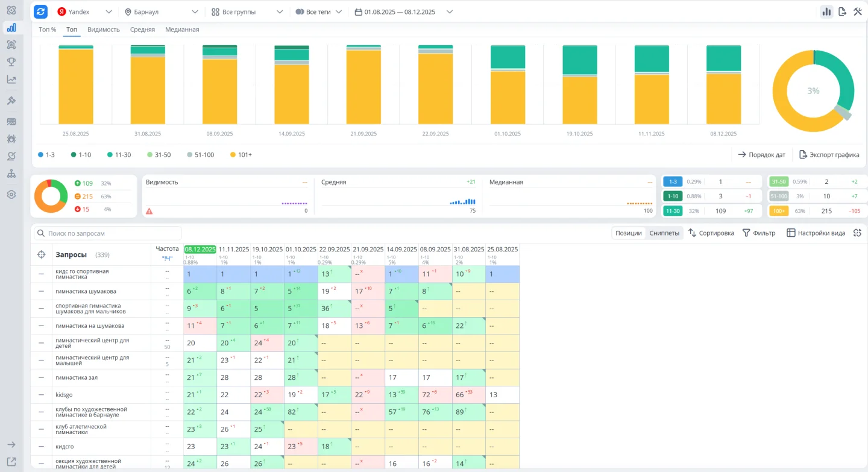Viewport: 868px width, 472px height.
Task: Switch table view to Сниппеты
Action: [x=664, y=233]
